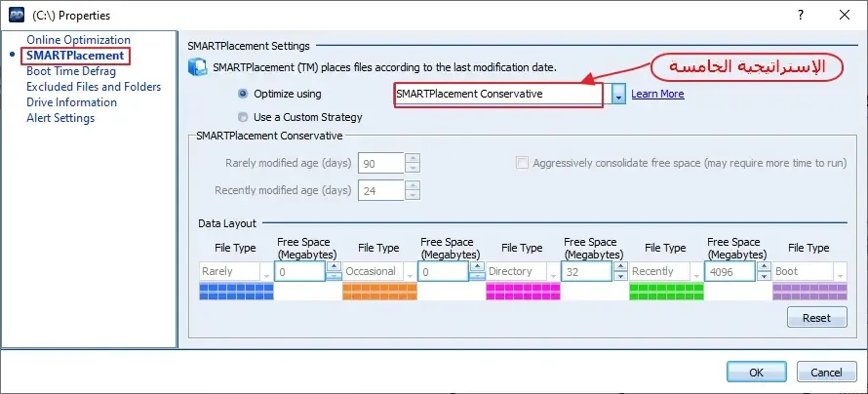Click the PerfectDisk app icon in title bar
The width and height of the screenshot is (868, 394).
click(x=17, y=15)
